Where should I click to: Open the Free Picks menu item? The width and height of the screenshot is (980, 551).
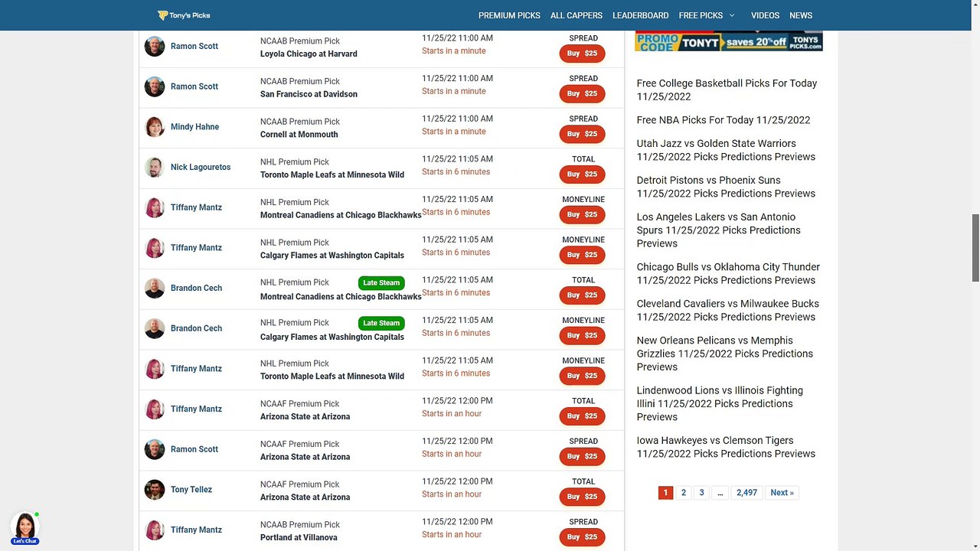701,15
